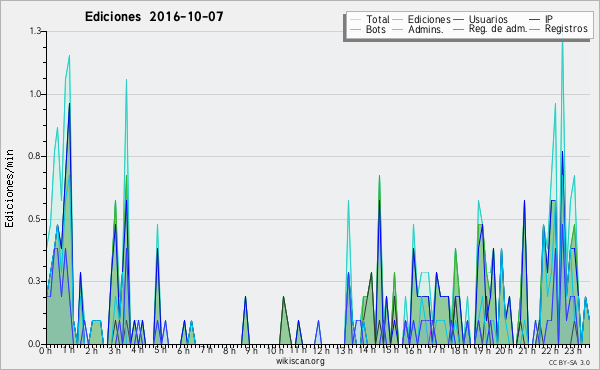This screenshot has width=600, height=370.
Task: Click the 'Reg. de adm.' legend label
Action: click(x=498, y=29)
